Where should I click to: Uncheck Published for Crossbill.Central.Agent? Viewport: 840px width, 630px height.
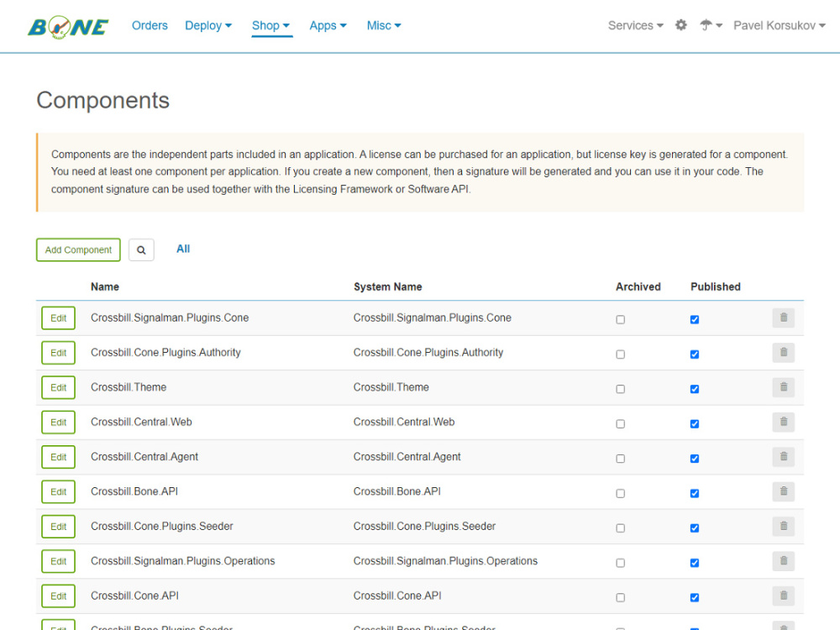tap(695, 459)
